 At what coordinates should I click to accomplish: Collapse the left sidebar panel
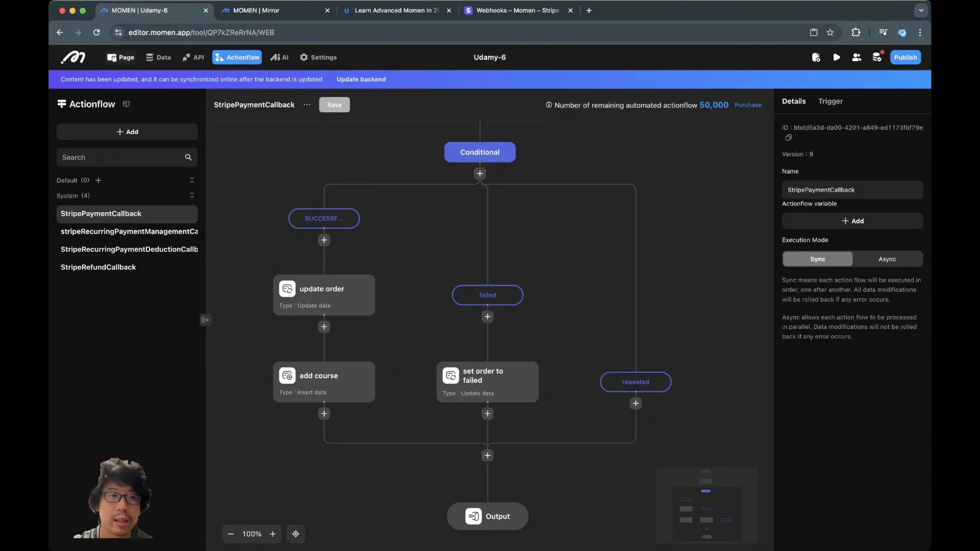click(205, 320)
